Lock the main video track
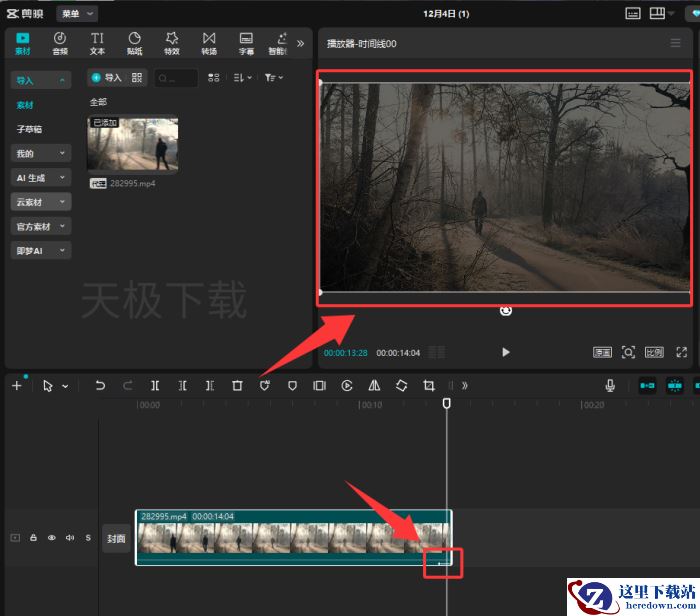This screenshot has width=700, height=616. coord(33,538)
